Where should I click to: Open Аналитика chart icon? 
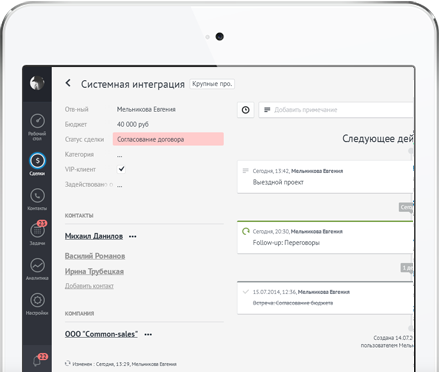37,265
